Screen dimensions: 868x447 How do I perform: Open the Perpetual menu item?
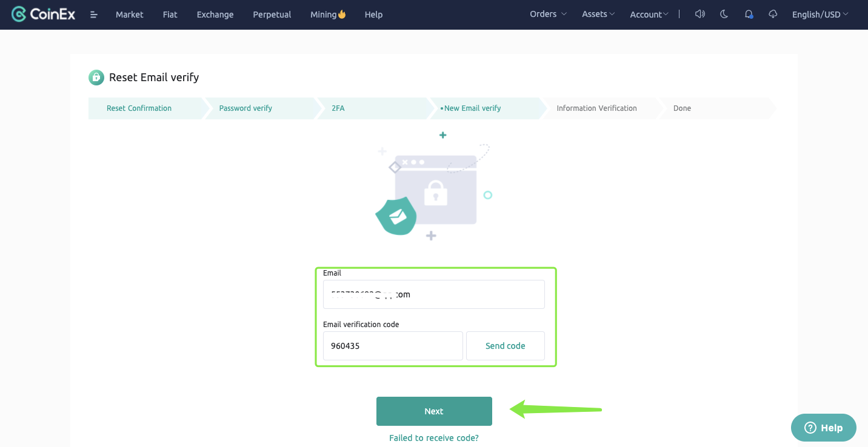[272, 15]
